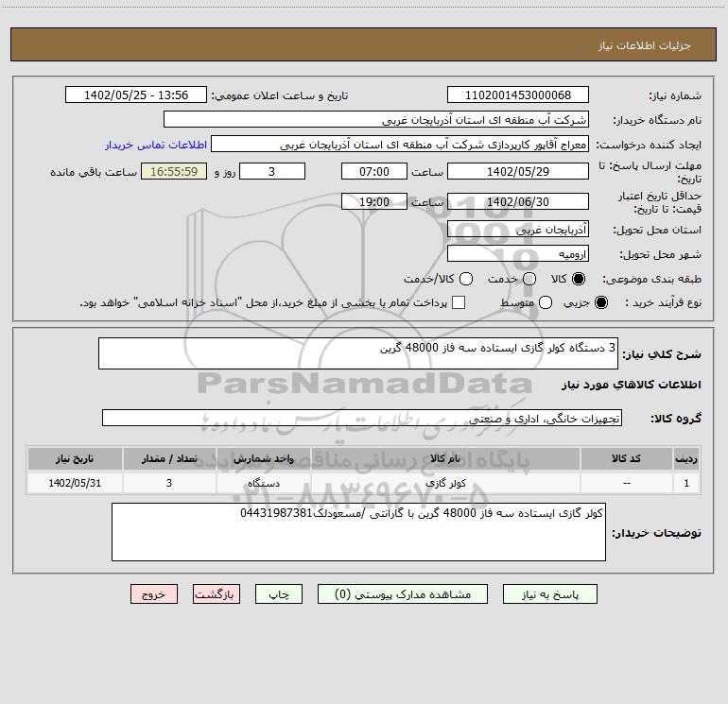Click the نام کالا column header
This screenshot has width=728, height=704.
445,458
